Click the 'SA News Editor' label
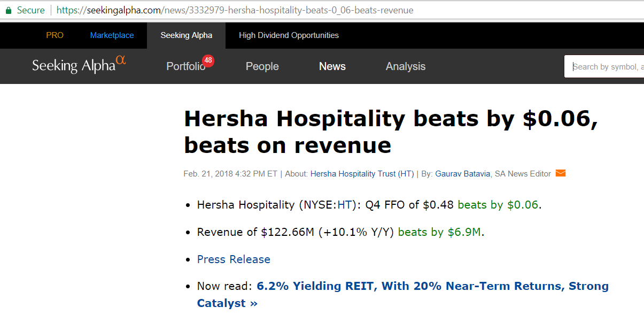644x330 pixels. tap(523, 174)
